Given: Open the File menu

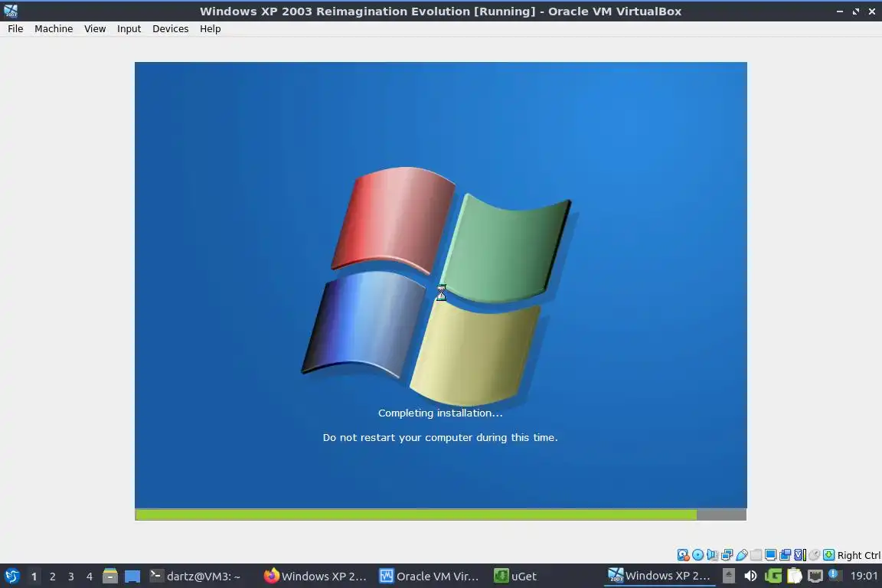Looking at the screenshot, I should pyautogui.click(x=15, y=28).
